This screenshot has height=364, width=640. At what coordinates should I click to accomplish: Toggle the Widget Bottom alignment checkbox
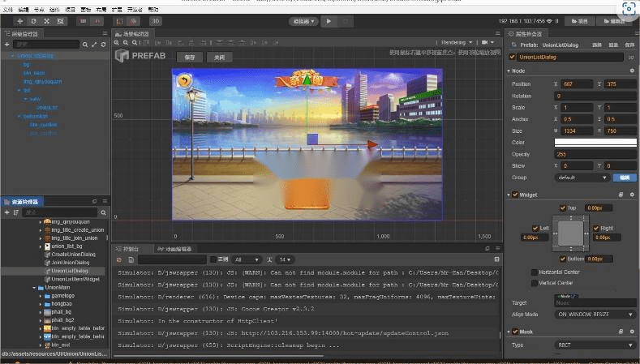pyautogui.click(x=563, y=259)
